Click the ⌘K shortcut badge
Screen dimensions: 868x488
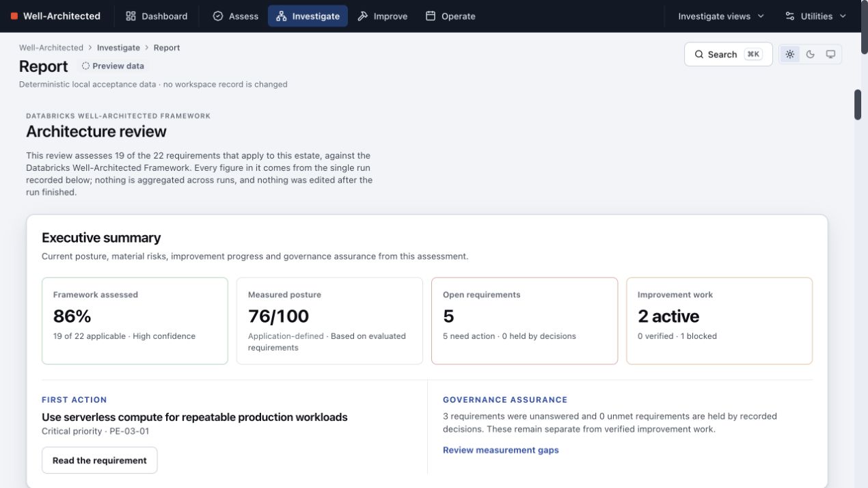pos(753,54)
